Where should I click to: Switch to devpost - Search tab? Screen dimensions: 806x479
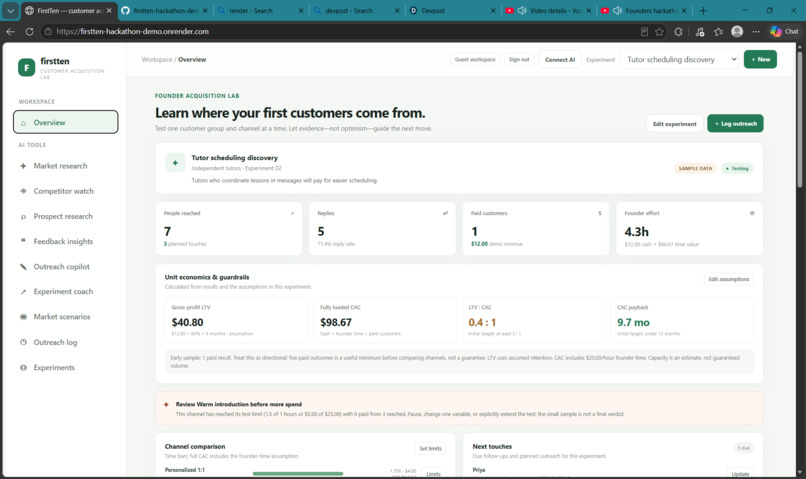[356, 10]
